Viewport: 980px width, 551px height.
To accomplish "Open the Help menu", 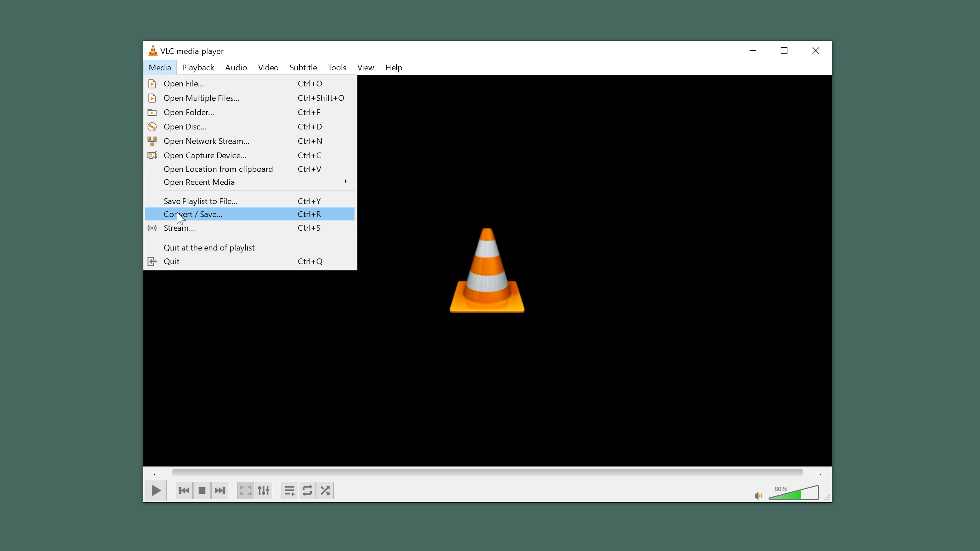I will [393, 67].
